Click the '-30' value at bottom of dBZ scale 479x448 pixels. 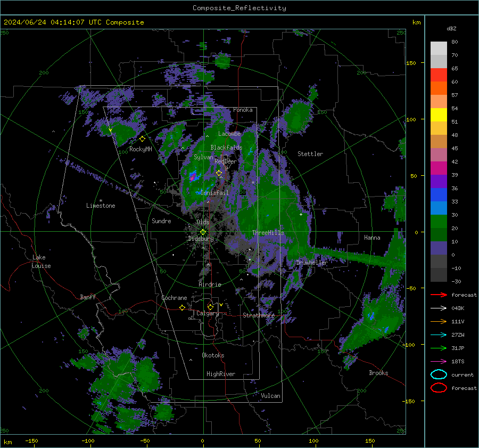[457, 281]
